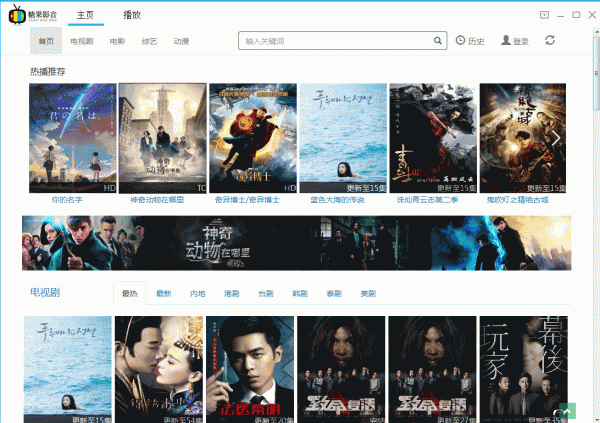Open the kissing couple drama poster
This screenshot has width=600, height=423.
click(x=159, y=369)
